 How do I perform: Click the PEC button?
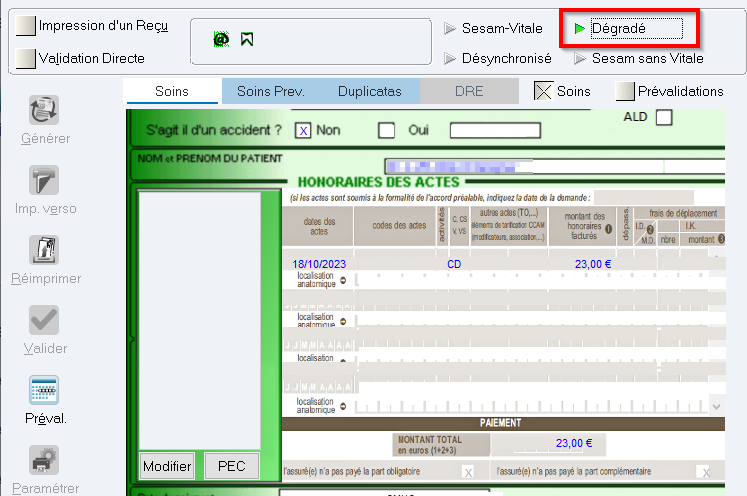(232, 466)
